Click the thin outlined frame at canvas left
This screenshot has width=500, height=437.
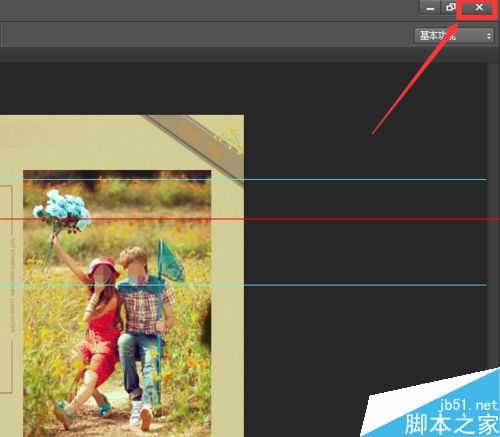[x=6, y=289]
